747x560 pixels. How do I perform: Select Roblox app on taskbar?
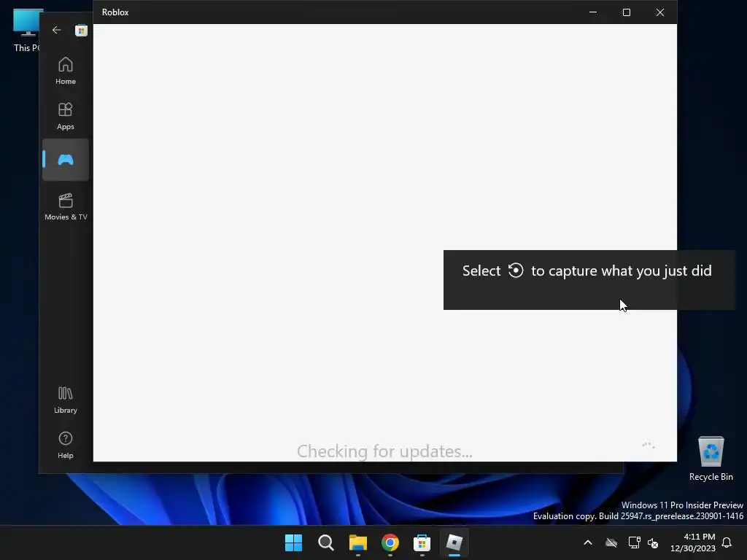click(454, 542)
